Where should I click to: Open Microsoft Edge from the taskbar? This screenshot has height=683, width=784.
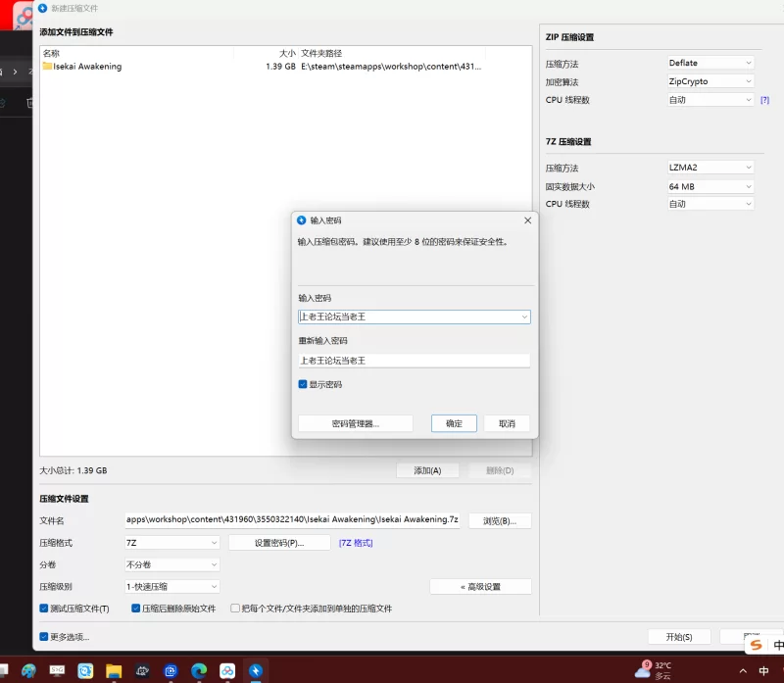(199, 671)
